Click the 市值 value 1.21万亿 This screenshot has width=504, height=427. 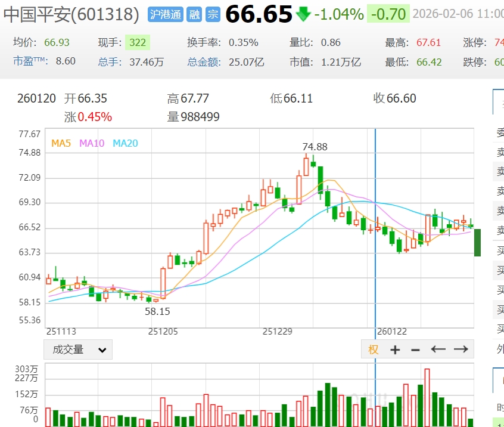tap(341, 62)
